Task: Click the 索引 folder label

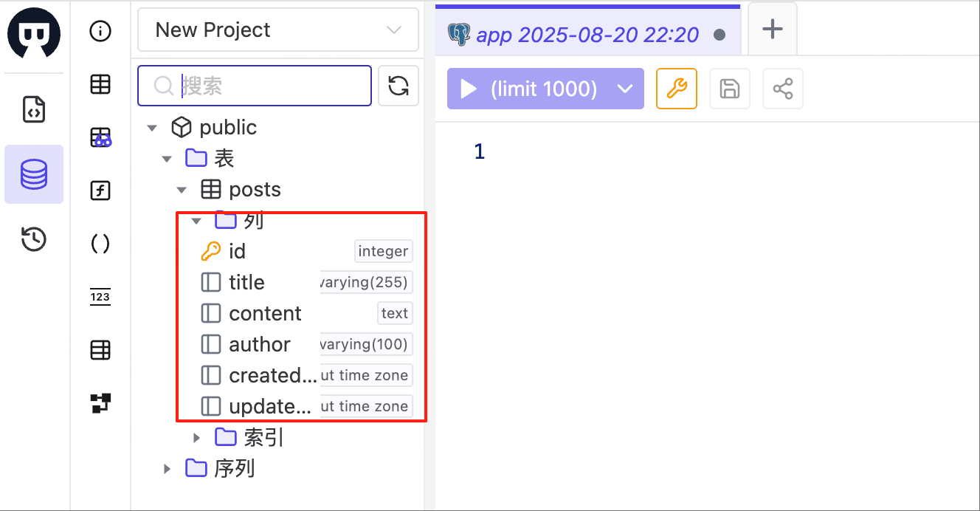Action: tap(263, 438)
